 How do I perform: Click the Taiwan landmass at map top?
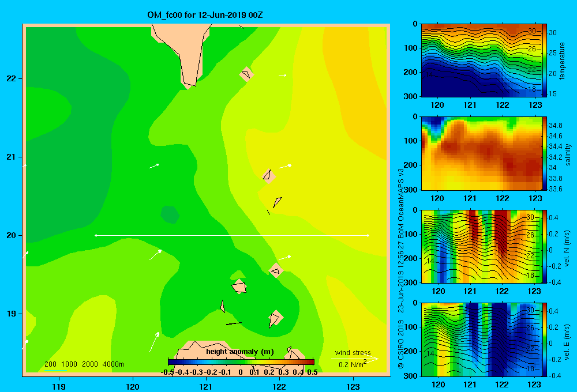click(x=184, y=48)
